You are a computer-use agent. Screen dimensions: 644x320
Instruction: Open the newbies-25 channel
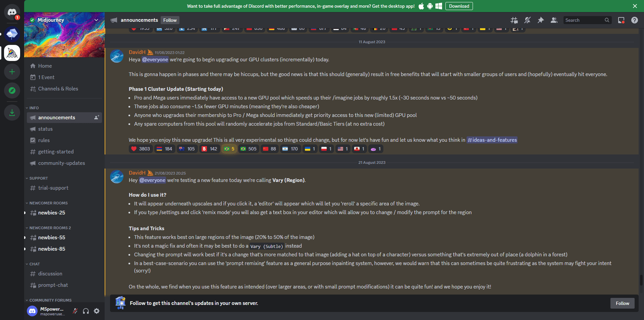click(x=64, y=213)
